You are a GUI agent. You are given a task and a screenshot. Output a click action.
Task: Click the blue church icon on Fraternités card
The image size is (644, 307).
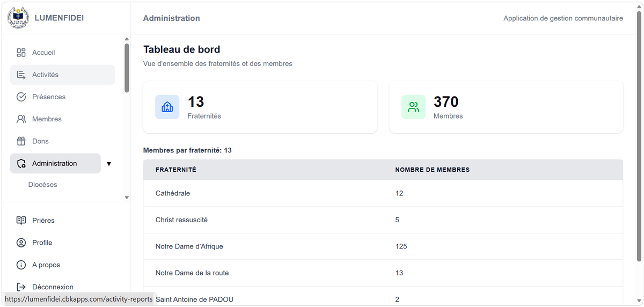[x=167, y=107]
